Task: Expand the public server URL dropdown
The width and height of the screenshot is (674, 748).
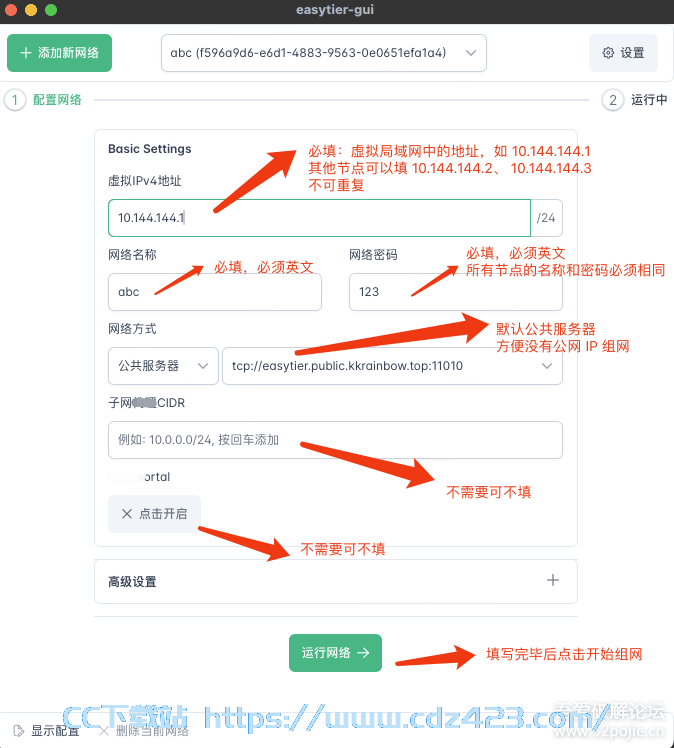Action: [x=392, y=366]
